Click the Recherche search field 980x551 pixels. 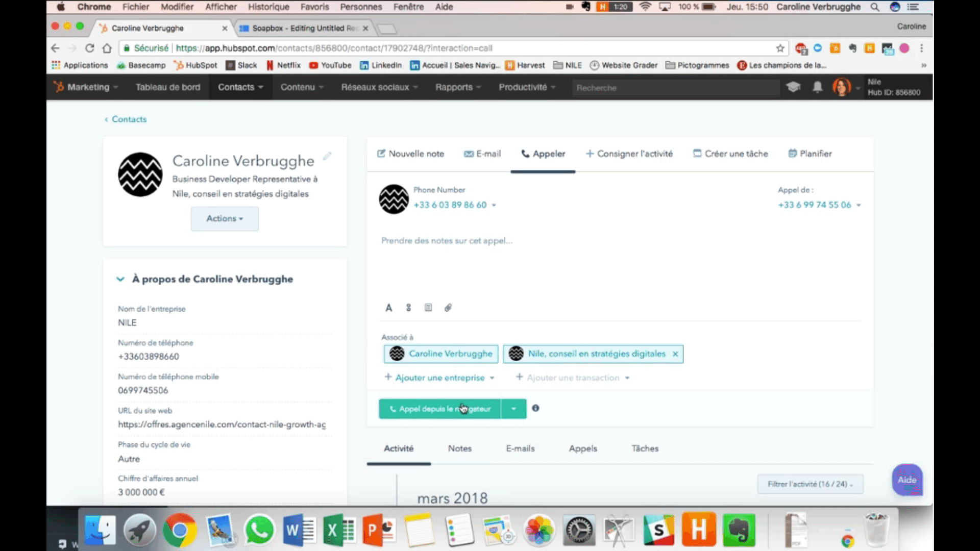[674, 88]
